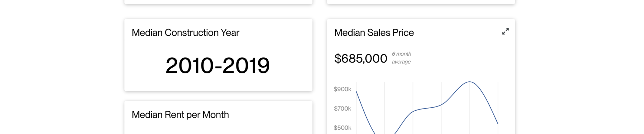Click the $500k axis label

pyautogui.click(x=342, y=128)
